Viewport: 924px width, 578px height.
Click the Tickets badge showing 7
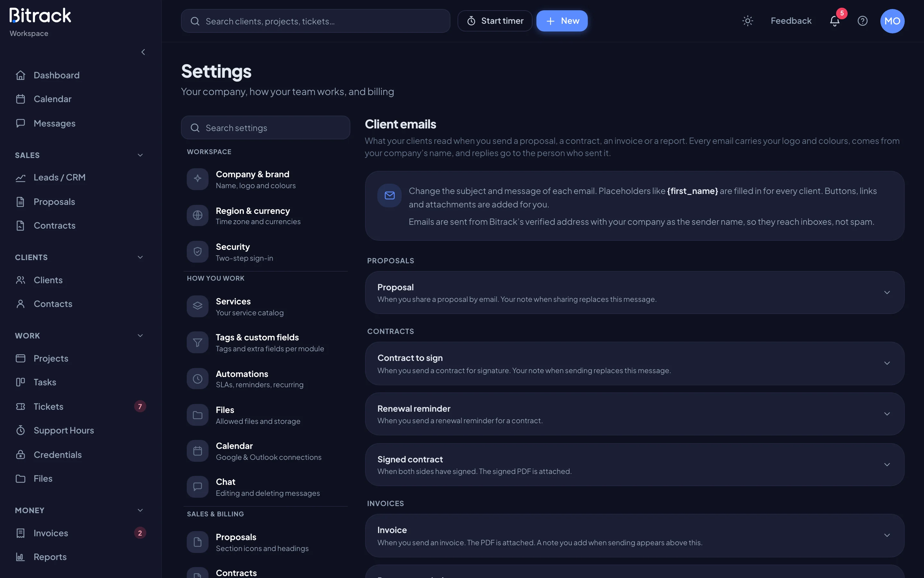click(140, 406)
